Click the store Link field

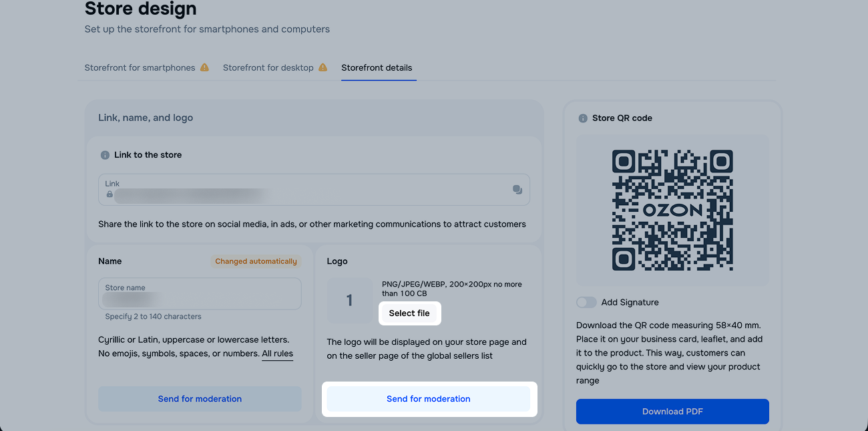[x=307, y=190]
